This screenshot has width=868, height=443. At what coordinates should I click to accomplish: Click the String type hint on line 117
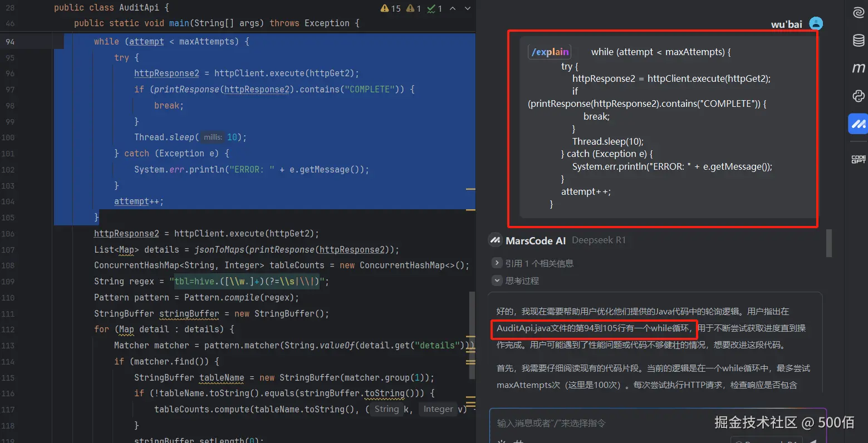pos(387,410)
